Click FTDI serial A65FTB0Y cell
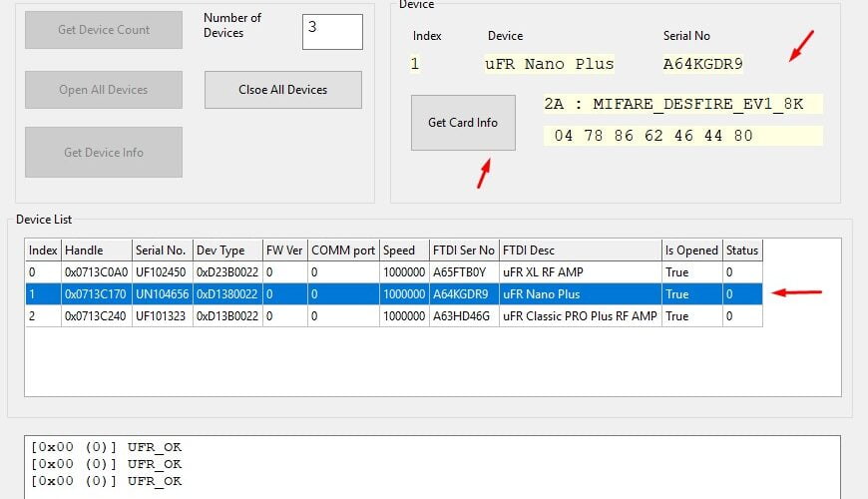The height and width of the screenshot is (499, 868). click(x=464, y=272)
